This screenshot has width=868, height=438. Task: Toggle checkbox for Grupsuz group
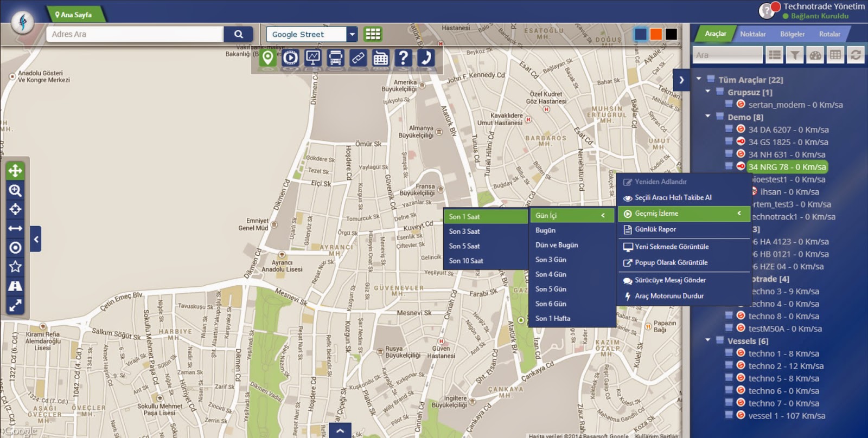coord(719,92)
